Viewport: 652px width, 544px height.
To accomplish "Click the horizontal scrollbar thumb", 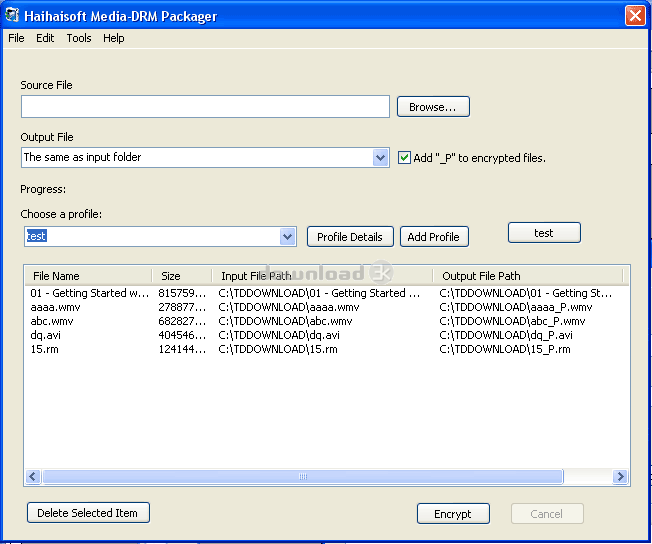I will pos(303,476).
